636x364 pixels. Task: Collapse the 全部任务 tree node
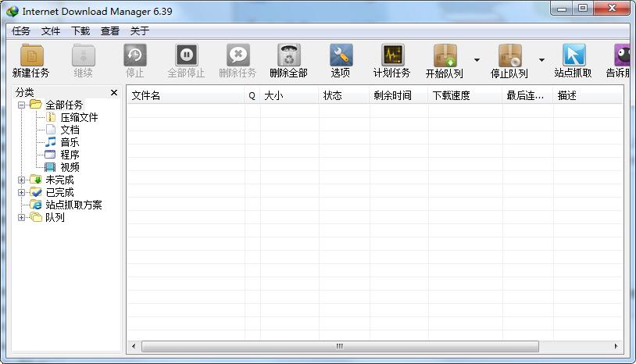tap(22, 105)
